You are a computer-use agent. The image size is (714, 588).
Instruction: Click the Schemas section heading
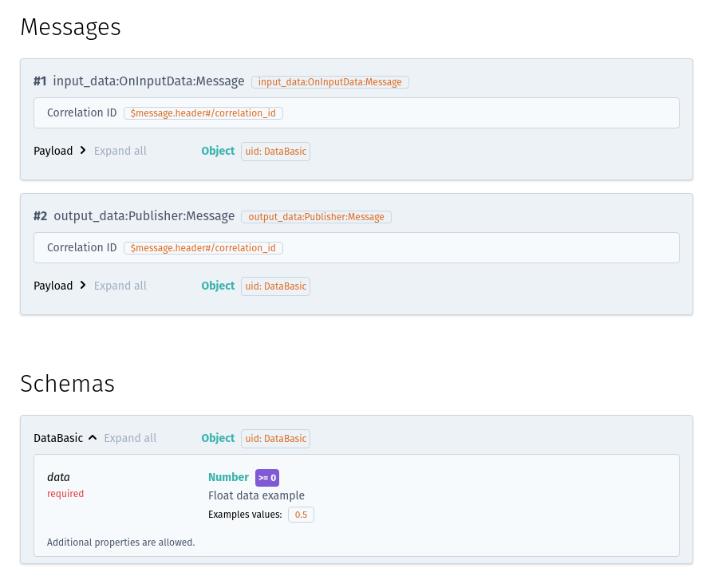click(67, 384)
